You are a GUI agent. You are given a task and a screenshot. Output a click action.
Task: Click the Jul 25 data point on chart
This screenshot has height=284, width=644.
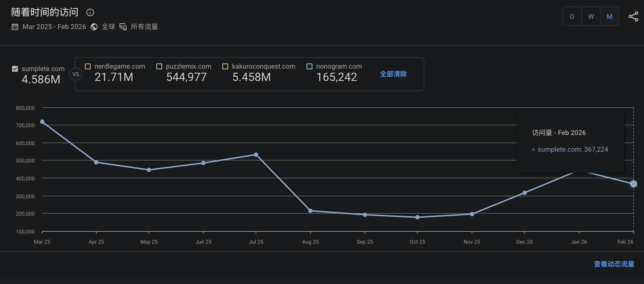coord(256,155)
